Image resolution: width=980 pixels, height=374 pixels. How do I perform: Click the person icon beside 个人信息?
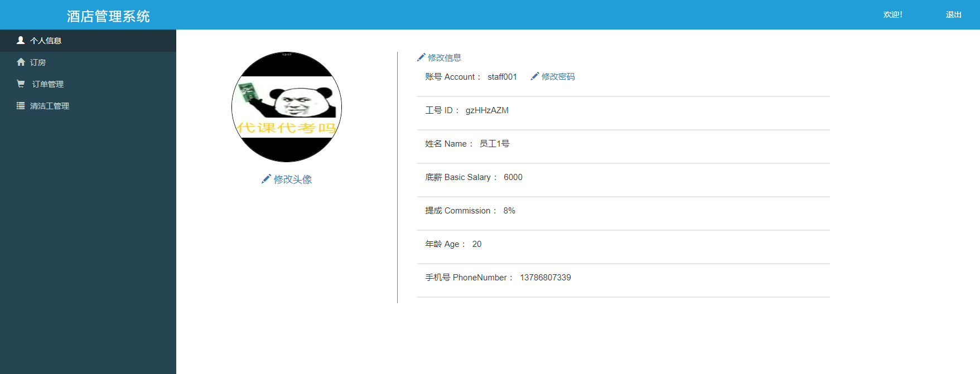coord(21,40)
